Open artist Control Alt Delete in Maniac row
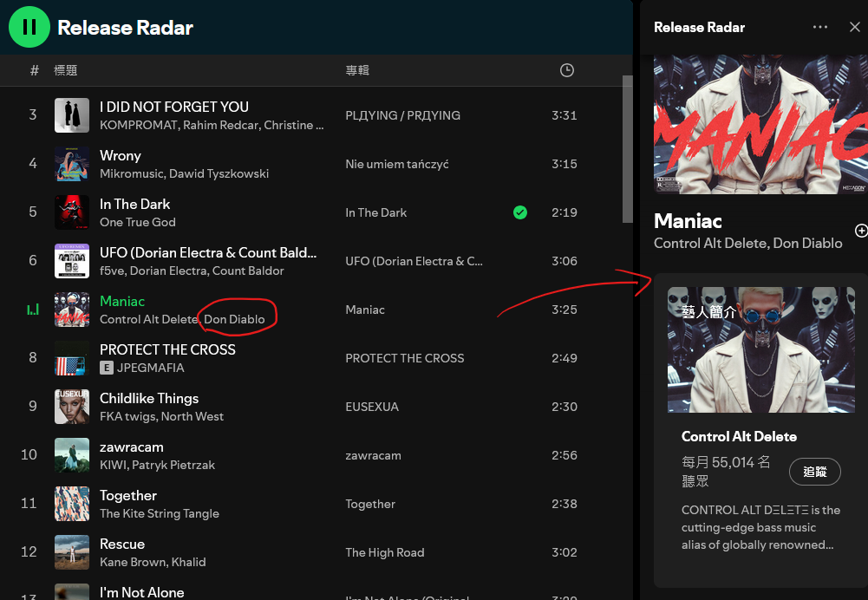The width and height of the screenshot is (868, 600). [x=148, y=319]
